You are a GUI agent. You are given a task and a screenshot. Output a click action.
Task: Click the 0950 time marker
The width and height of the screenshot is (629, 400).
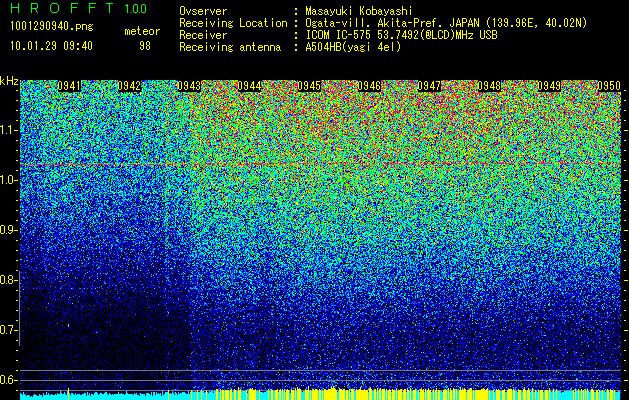click(x=609, y=86)
